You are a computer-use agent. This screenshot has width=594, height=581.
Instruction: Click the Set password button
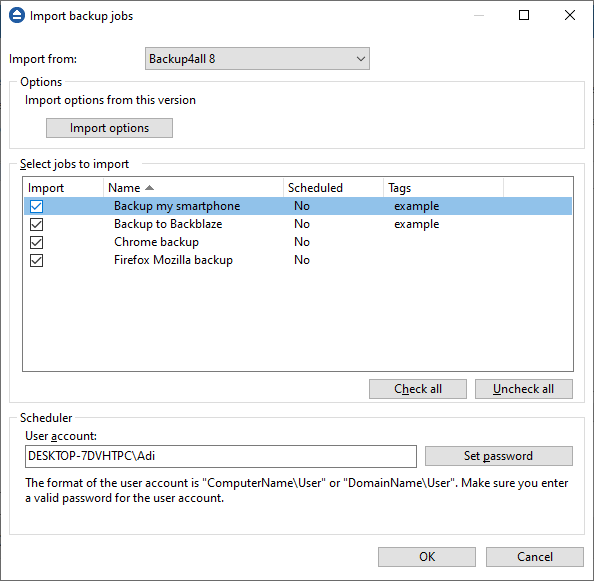tap(499, 456)
